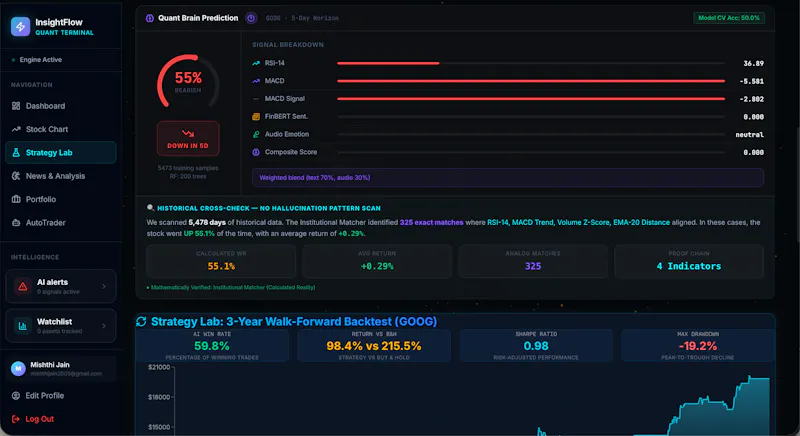Click the Mishthi Jain profile name
This screenshot has height=436, width=800.
[50, 365]
